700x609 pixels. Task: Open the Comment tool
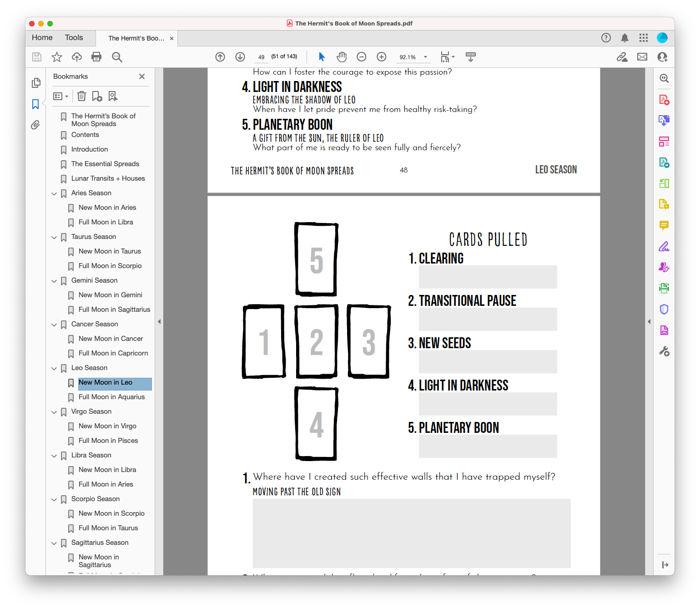(664, 225)
